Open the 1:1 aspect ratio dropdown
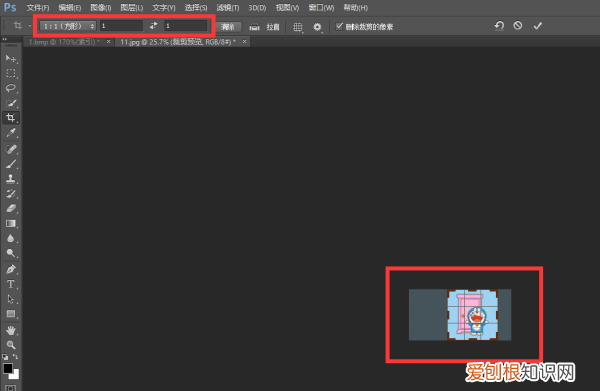The width and height of the screenshot is (600, 391). pos(68,26)
